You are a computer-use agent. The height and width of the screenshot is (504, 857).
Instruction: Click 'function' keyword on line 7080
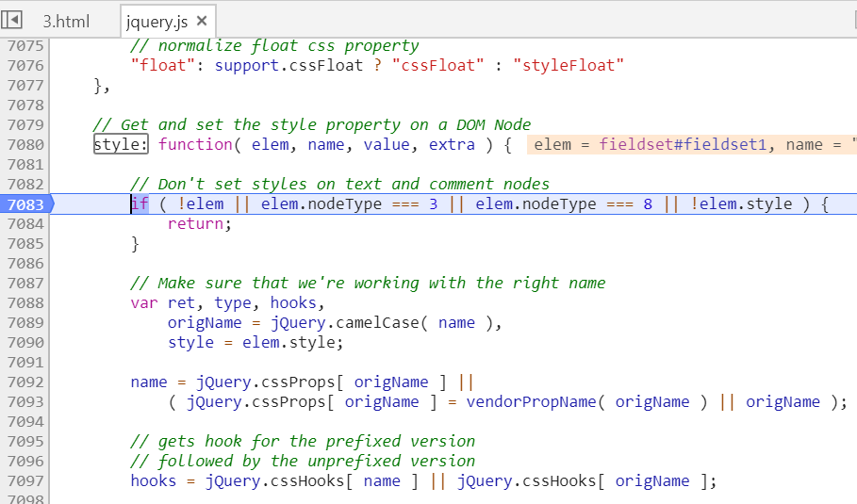click(x=196, y=145)
